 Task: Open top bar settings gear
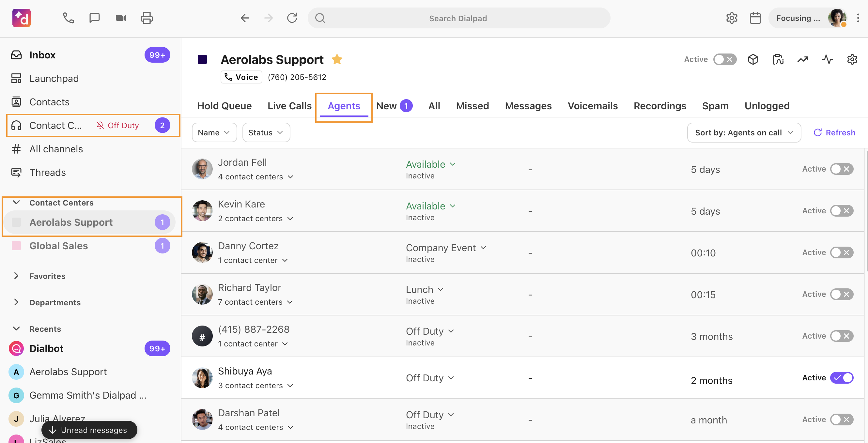(732, 18)
